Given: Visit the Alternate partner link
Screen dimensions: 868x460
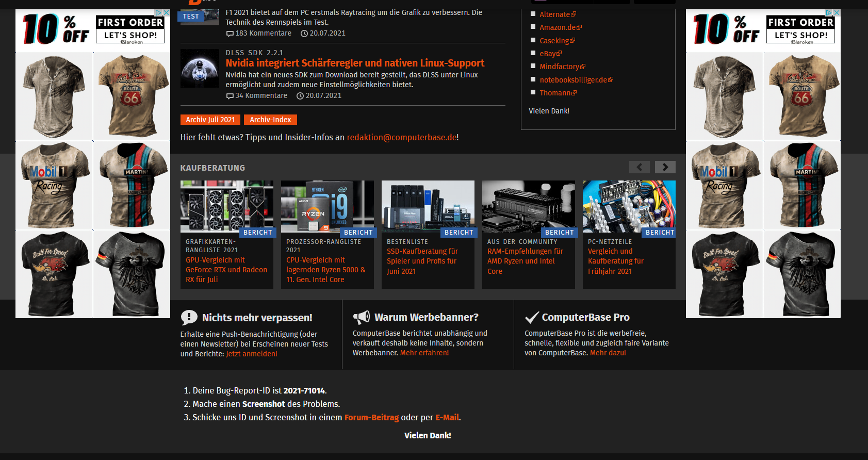Looking at the screenshot, I should (558, 14).
